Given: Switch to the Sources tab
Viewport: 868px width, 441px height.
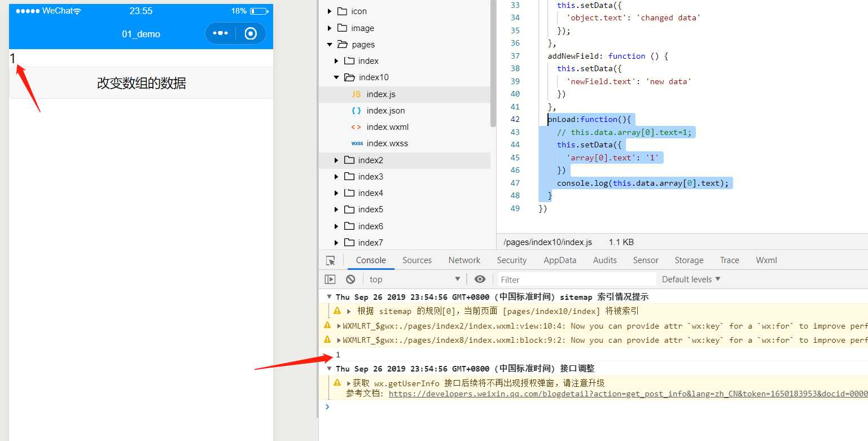Looking at the screenshot, I should click(417, 260).
